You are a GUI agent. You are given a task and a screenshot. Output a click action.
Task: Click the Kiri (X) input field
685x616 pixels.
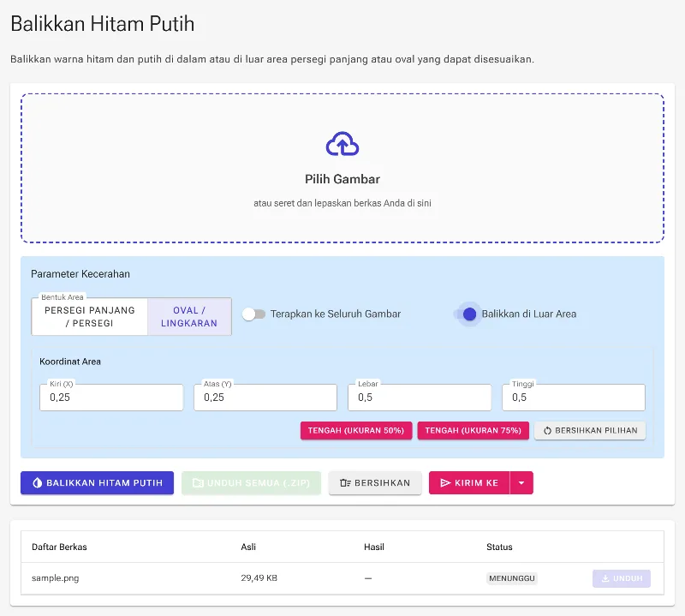(111, 398)
